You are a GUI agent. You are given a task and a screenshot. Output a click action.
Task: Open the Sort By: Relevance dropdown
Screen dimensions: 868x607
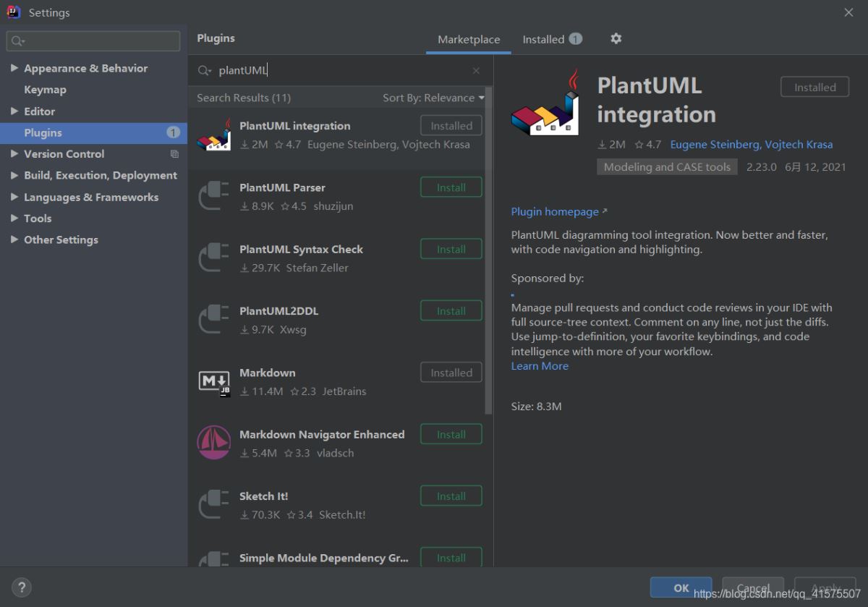[433, 98]
